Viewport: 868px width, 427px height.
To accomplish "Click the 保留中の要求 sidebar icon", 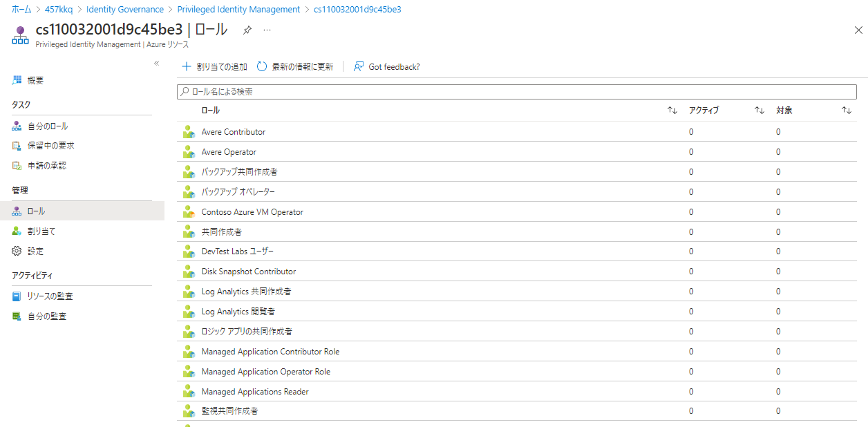I will [17, 146].
